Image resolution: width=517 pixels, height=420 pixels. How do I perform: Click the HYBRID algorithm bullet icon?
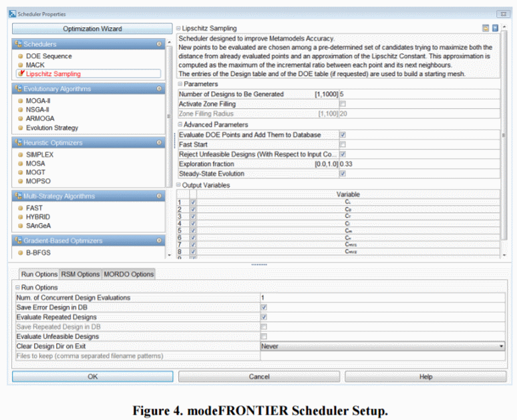[21, 217]
